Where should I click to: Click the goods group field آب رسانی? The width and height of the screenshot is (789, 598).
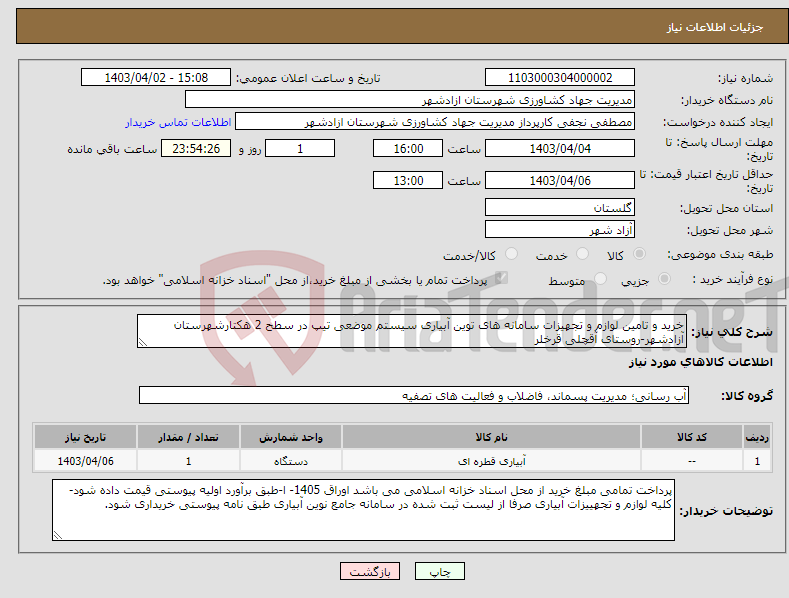pos(414,396)
